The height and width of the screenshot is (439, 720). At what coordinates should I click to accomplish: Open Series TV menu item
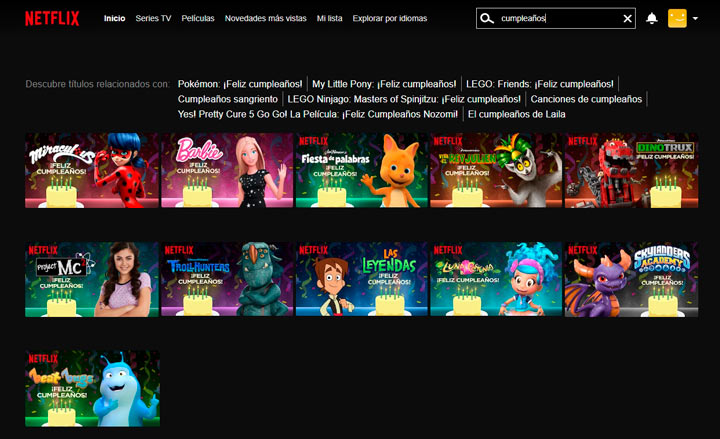pos(153,18)
